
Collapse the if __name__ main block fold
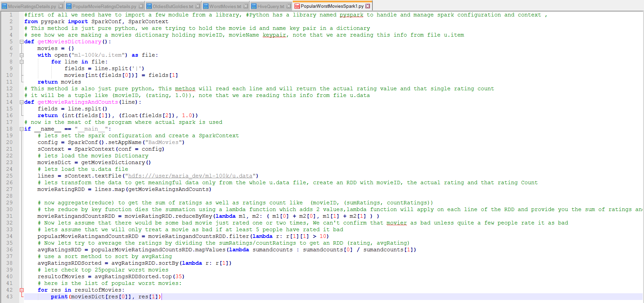tap(21, 129)
